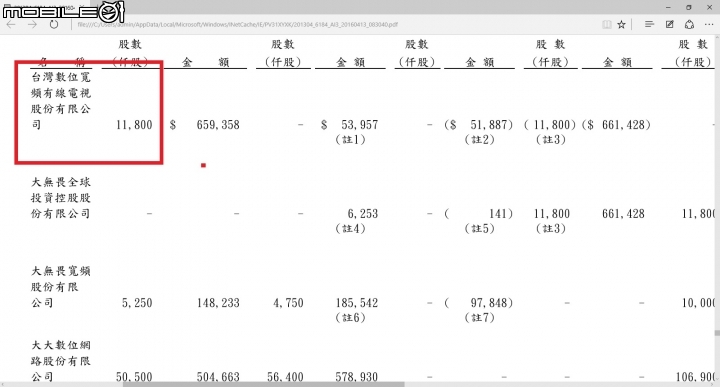Click the value 141 in parentheses
Viewport: 720px width, 387px height.
coord(478,214)
